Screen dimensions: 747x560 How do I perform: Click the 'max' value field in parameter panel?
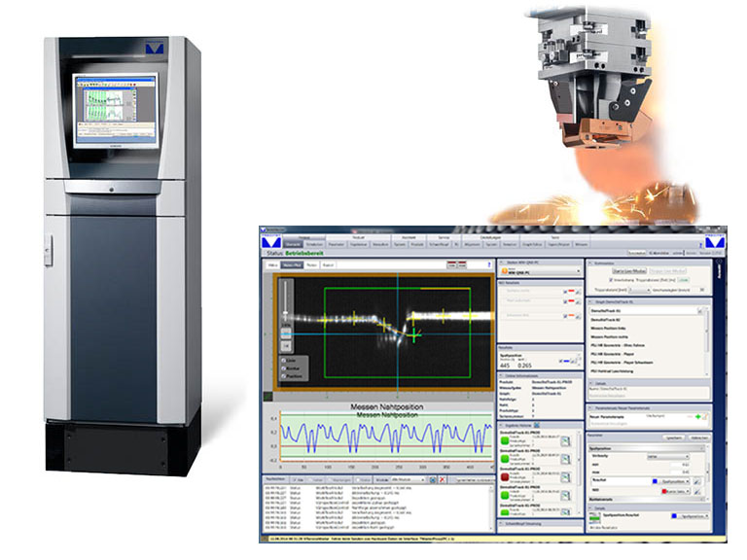[x=680, y=472]
